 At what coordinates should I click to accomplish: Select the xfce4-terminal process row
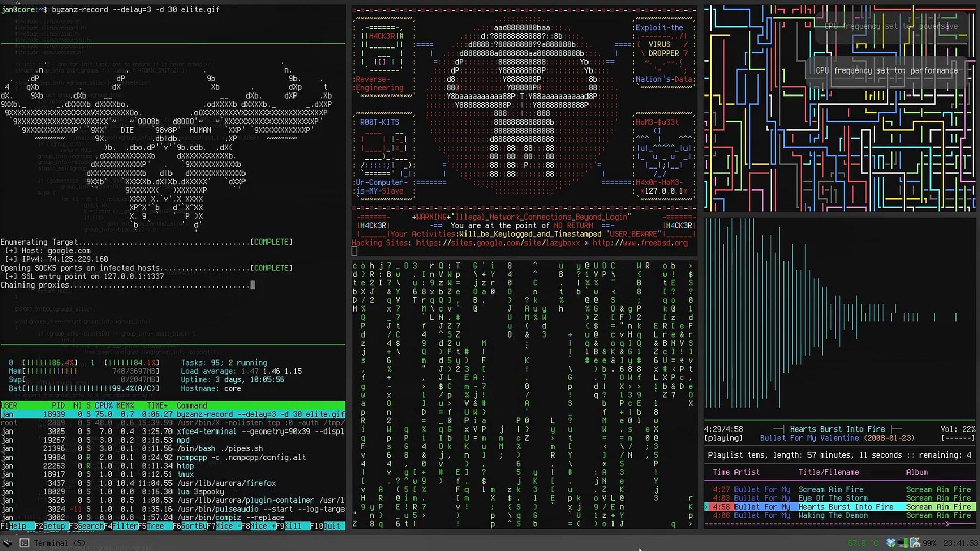point(173,432)
